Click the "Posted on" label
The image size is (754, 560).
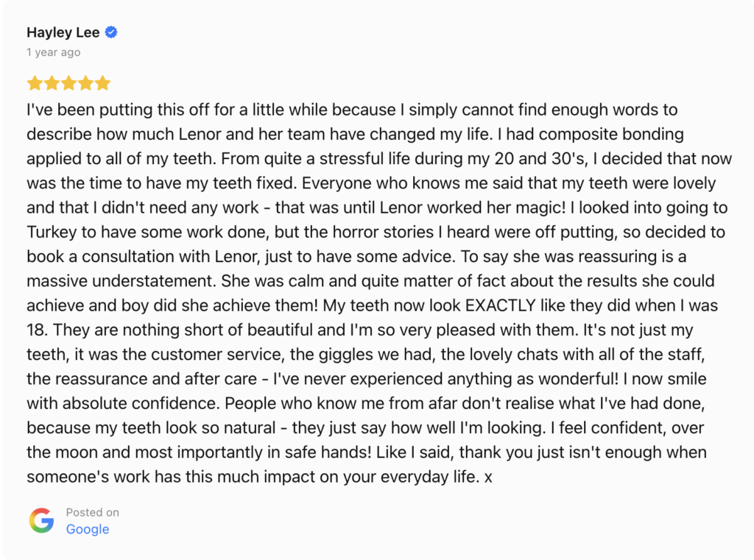point(92,512)
